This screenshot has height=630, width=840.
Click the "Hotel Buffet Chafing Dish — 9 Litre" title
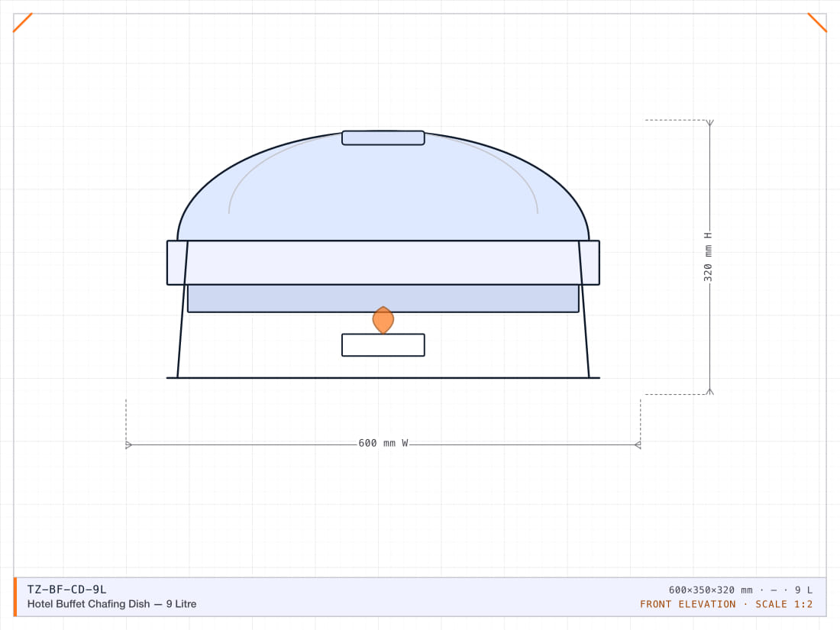point(112,604)
